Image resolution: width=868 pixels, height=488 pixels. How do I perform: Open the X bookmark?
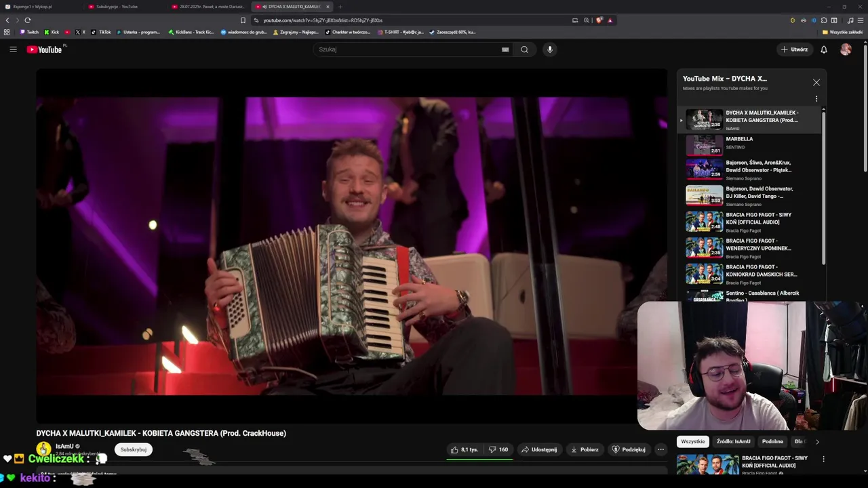80,32
